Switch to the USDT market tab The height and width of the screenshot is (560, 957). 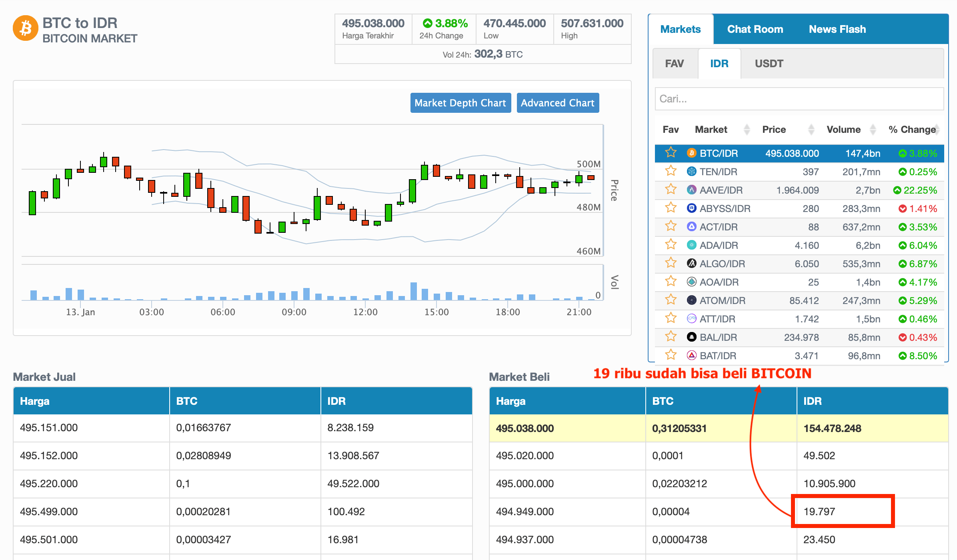pyautogui.click(x=769, y=64)
